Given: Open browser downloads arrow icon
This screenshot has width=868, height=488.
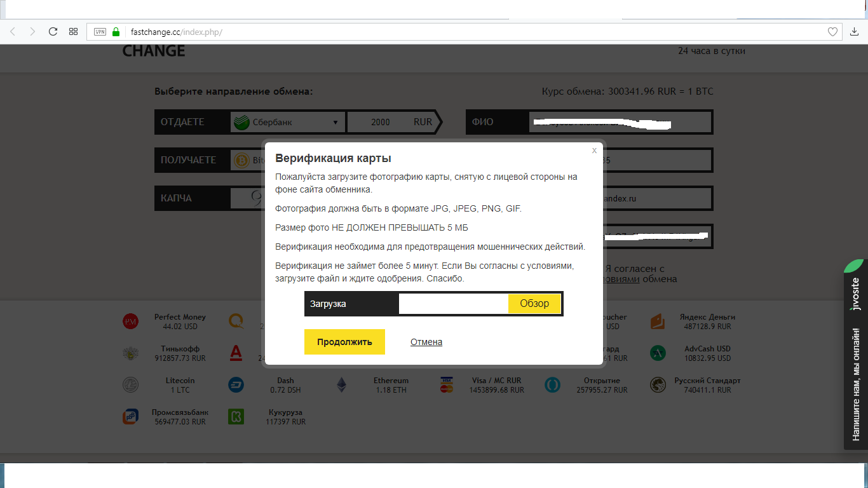Looking at the screenshot, I should point(854,32).
